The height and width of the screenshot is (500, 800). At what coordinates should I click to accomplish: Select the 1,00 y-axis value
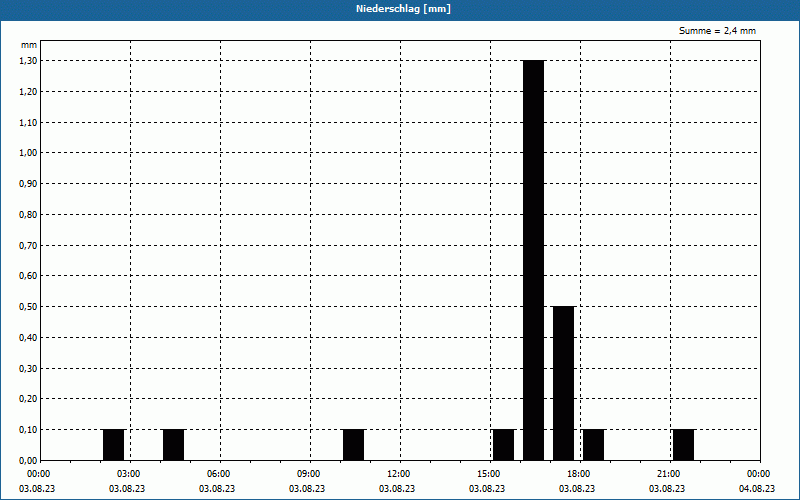coord(28,153)
